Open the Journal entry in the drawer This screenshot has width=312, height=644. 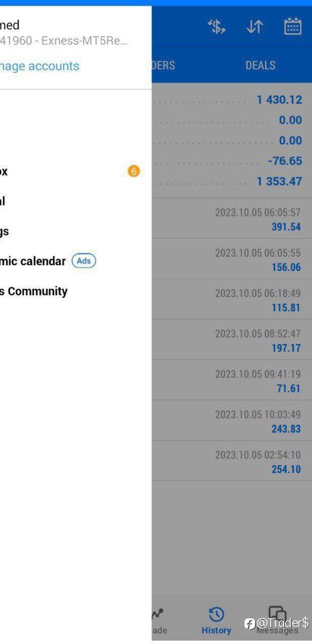click(3, 201)
